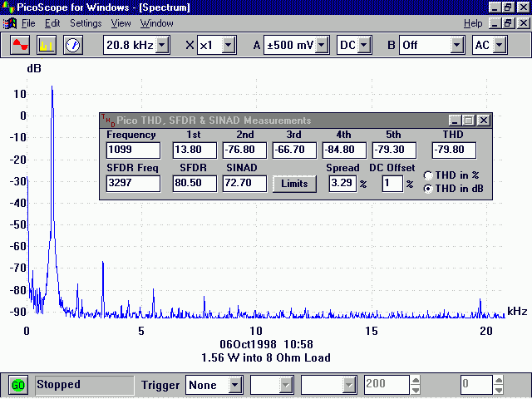Click the SFDR Freq field 3297
This screenshot has width=532, height=399.
pyautogui.click(x=133, y=184)
